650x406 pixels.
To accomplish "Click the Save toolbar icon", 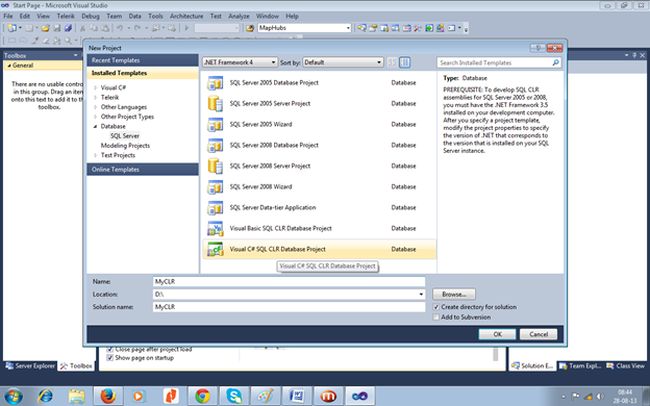I will (x=57, y=28).
